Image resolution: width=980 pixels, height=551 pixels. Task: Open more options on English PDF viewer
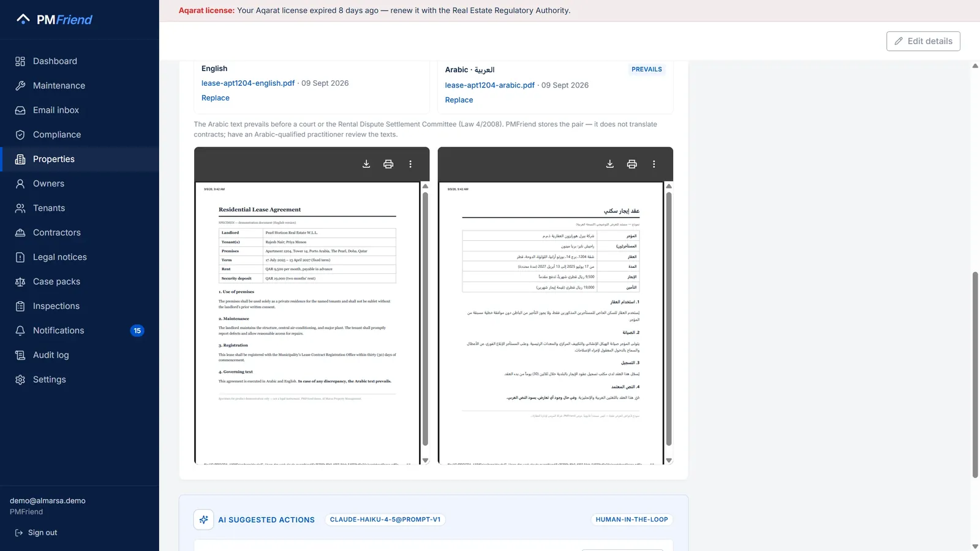pyautogui.click(x=410, y=164)
